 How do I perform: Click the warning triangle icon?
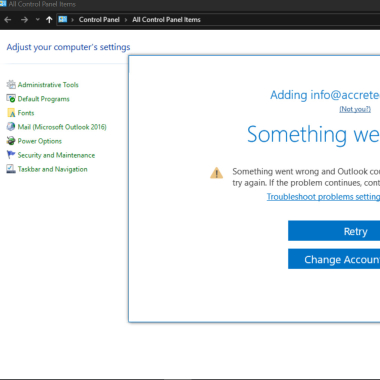[217, 173]
